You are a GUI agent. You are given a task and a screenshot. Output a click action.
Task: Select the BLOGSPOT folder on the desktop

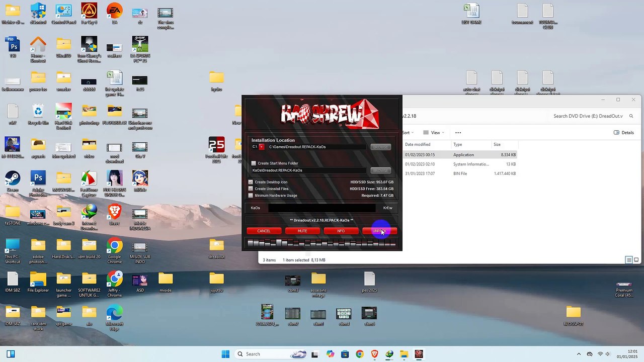point(573,315)
